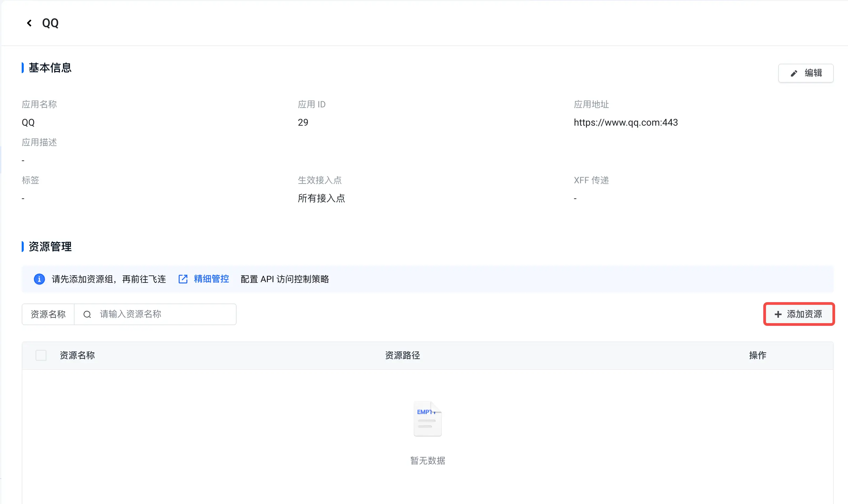The height and width of the screenshot is (504, 848).
Task: Click the search magnifier icon in resource field
Action: click(87, 314)
